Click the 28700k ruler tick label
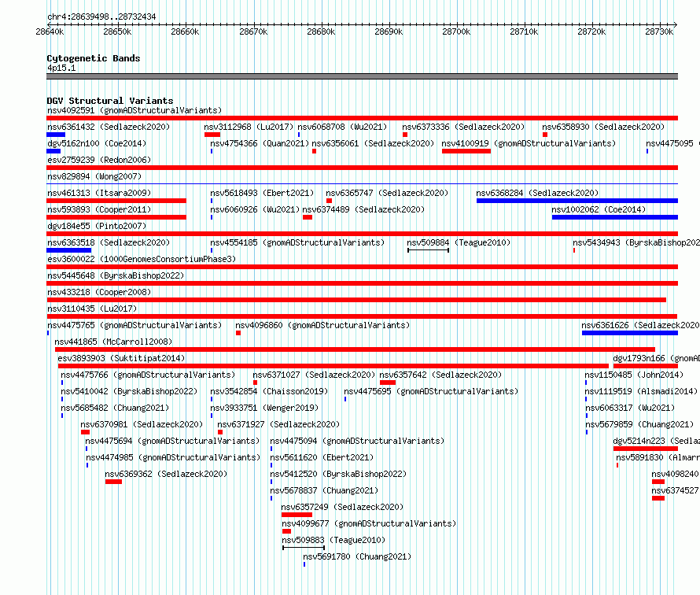Image resolution: width=700 pixels, height=595 pixels. 456,31
